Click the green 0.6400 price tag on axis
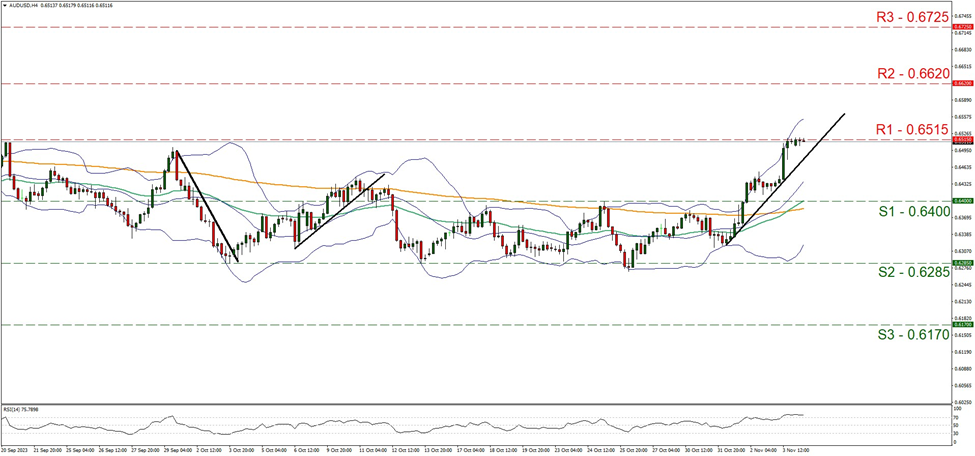Screen dimensions: 975x456 [x=962, y=201]
